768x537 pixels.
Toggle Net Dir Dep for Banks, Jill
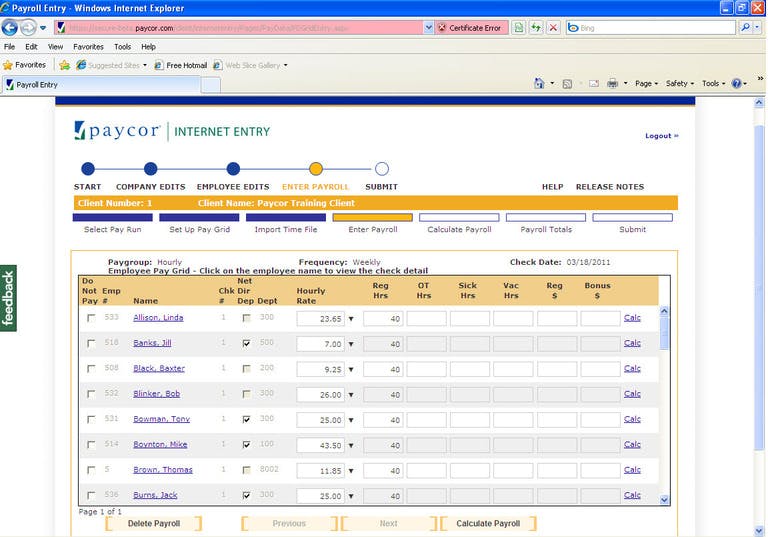click(246, 343)
